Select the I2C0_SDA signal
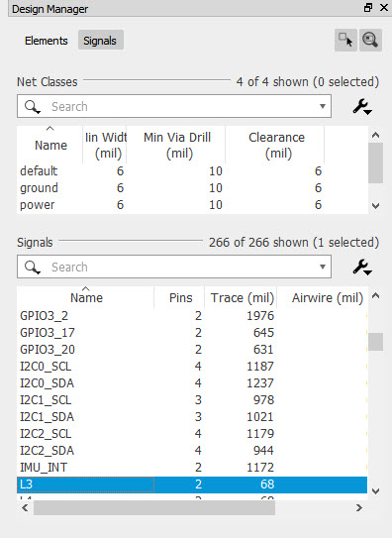 pyautogui.click(x=192, y=382)
